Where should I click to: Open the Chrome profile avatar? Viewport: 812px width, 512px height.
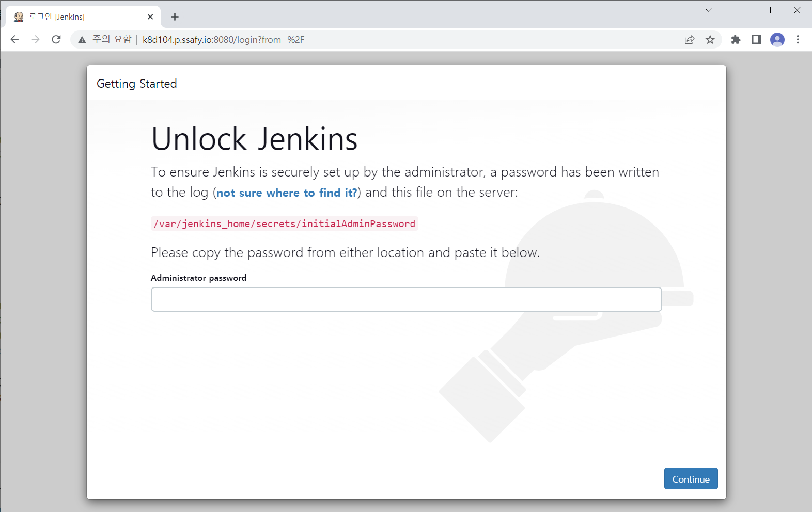pos(777,40)
